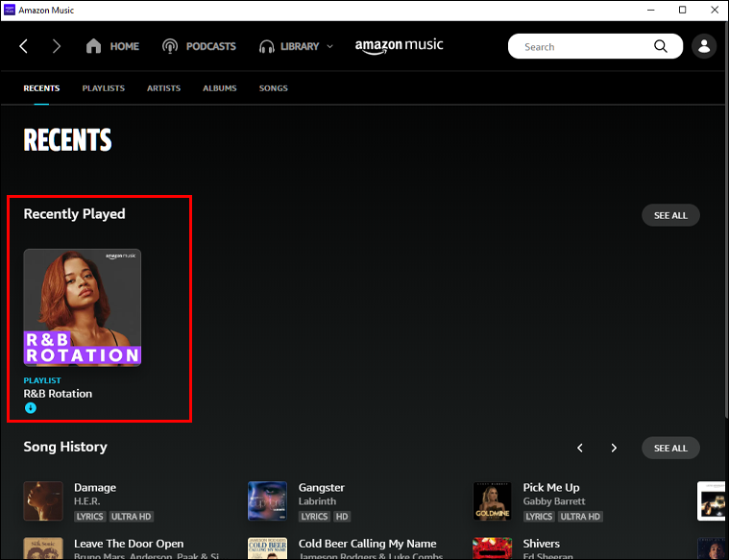Go forward with the right arrow
The image size is (729, 560).
57,46
